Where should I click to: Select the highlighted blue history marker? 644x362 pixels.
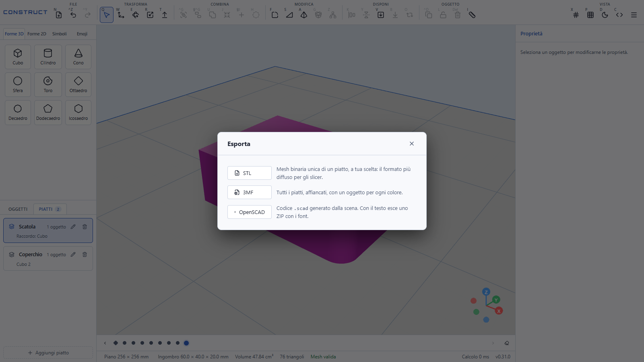(x=186, y=343)
